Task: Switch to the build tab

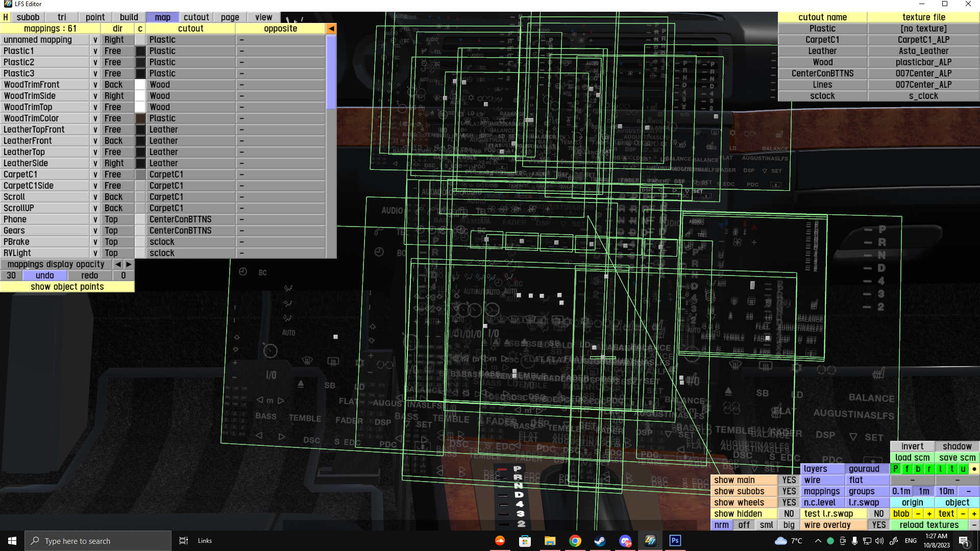Action: click(x=129, y=17)
